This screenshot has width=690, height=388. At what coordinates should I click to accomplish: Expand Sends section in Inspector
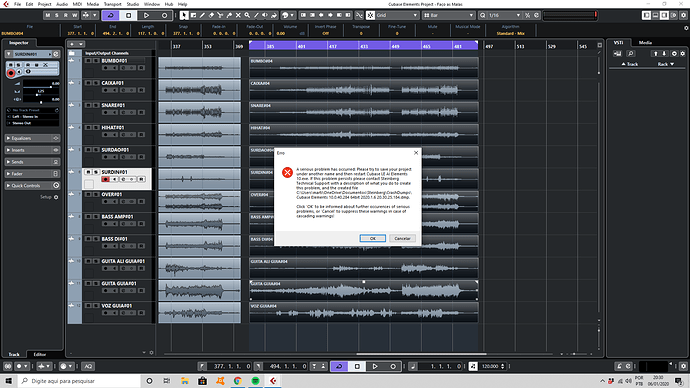pyautogui.click(x=32, y=162)
